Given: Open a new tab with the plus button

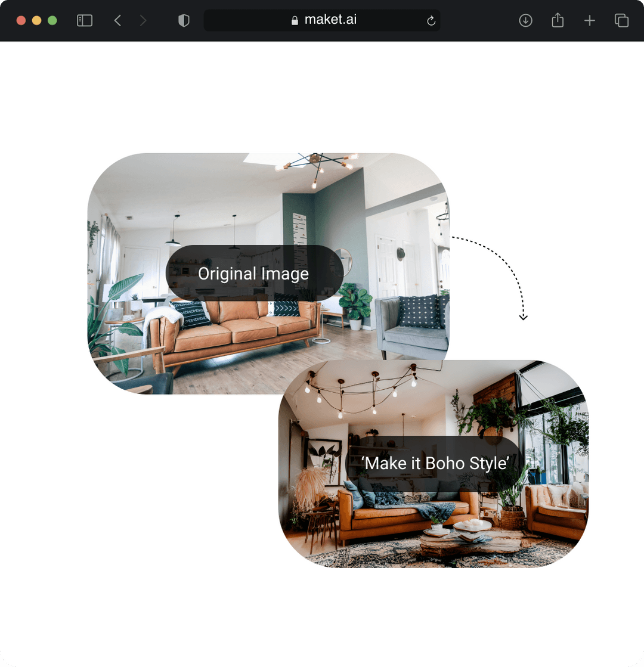Looking at the screenshot, I should (x=589, y=20).
